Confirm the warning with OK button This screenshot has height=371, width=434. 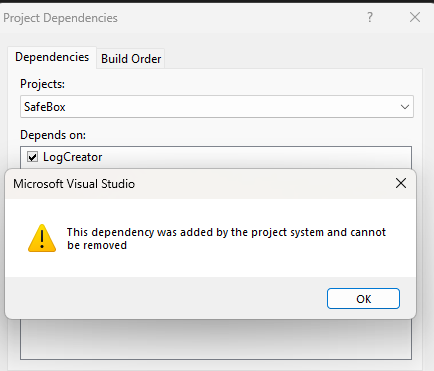tap(363, 299)
